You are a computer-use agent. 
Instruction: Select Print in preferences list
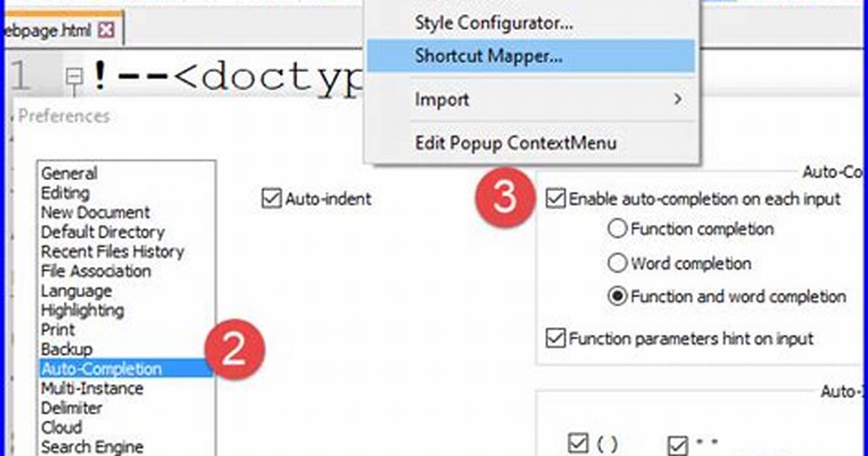(57, 330)
